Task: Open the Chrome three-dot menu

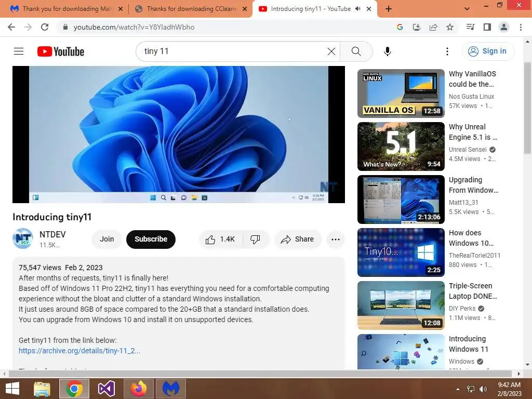Action: click(521, 27)
